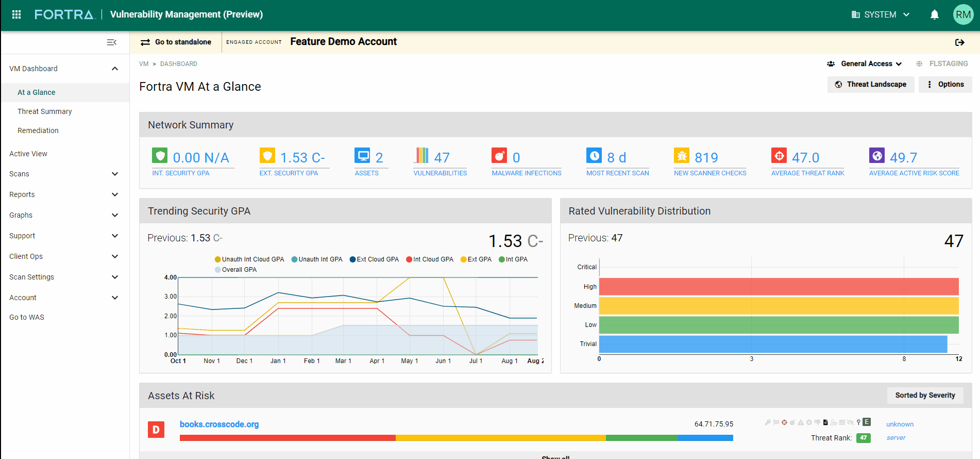Toggle the Ext Cloud GPA legend series
This screenshot has width=980, height=459.
pyautogui.click(x=374, y=259)
